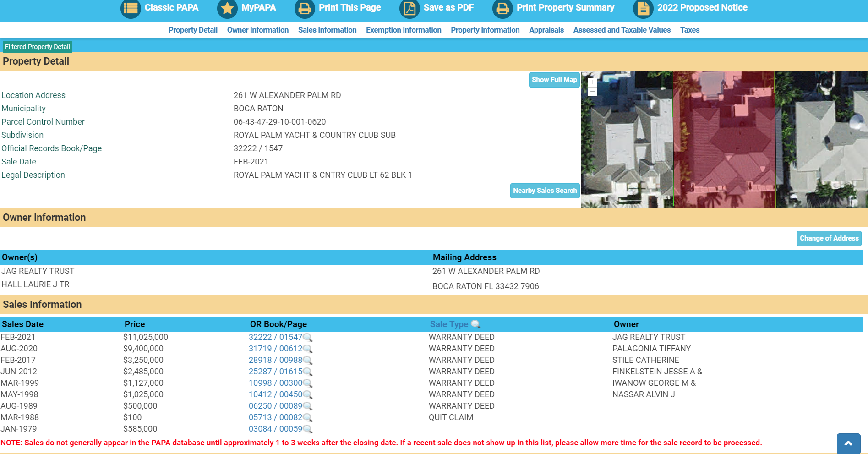Open Classic PAPA list icon

tap(131, 8)
